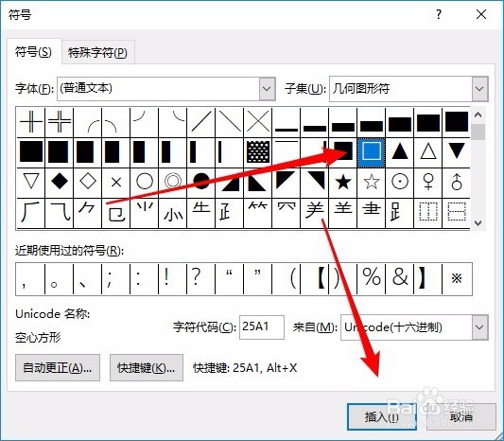Select the hollow diamond symbol
This screenshot has height=441, width=504.
(x=88, y=183)
